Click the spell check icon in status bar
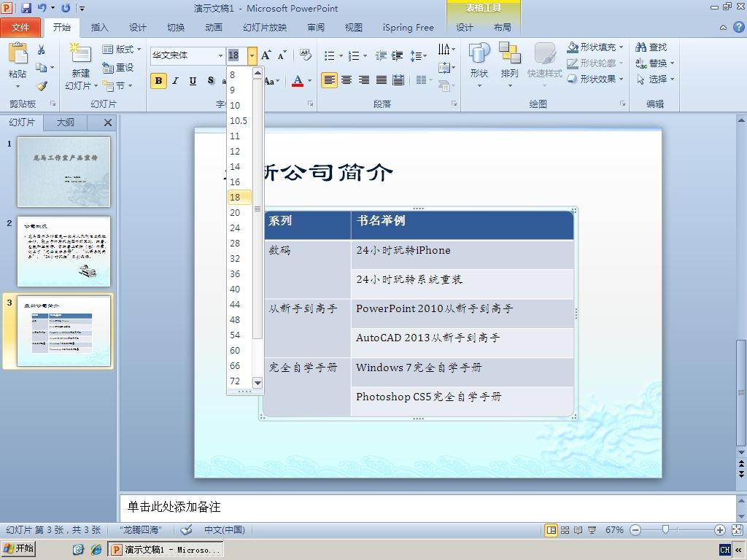747x560 pixels. point(186,529)
